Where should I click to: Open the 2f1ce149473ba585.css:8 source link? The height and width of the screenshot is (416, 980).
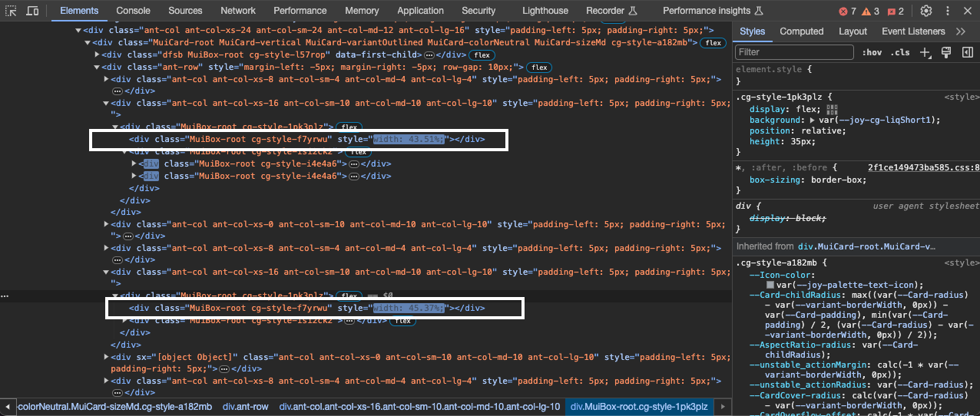(923, 167)
